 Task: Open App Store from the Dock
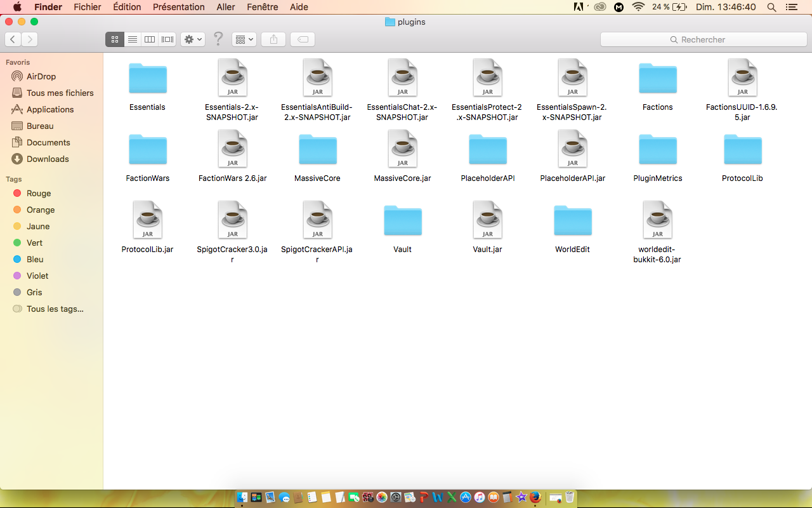[466, 498]
